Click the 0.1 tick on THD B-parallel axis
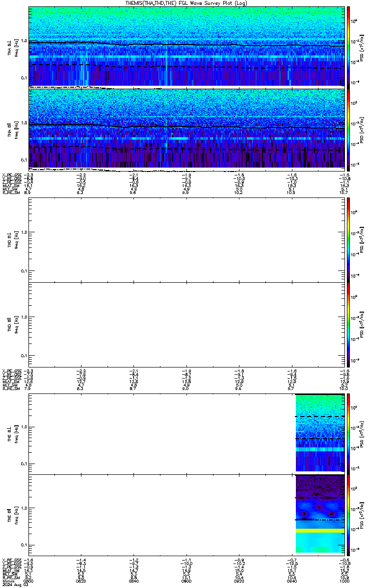The height and width of the screenshot is (588, 368). 24,355
